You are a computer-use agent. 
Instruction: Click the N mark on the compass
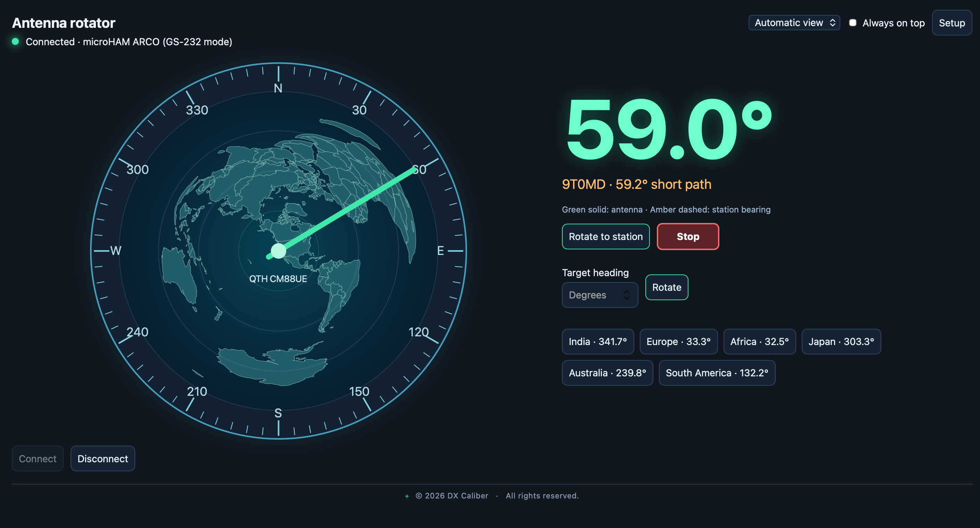pyautogui.click(x=278, y=88)
